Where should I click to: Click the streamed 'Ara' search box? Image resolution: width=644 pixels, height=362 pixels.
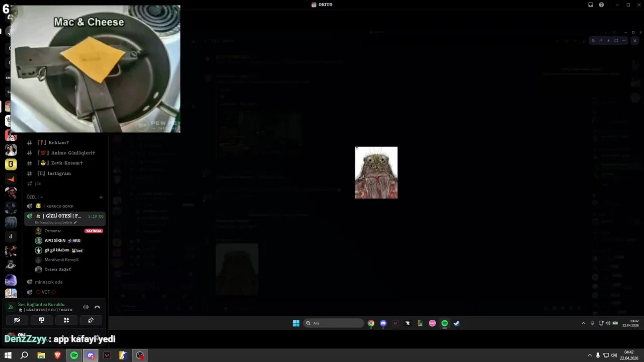[x=334, y=323]
